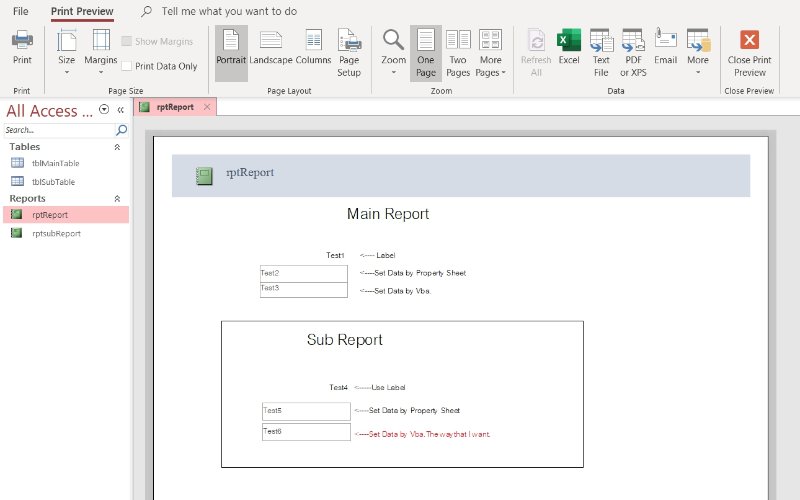
Task: Select tblMainTable in the navigation pane
Action: point(55,163)
